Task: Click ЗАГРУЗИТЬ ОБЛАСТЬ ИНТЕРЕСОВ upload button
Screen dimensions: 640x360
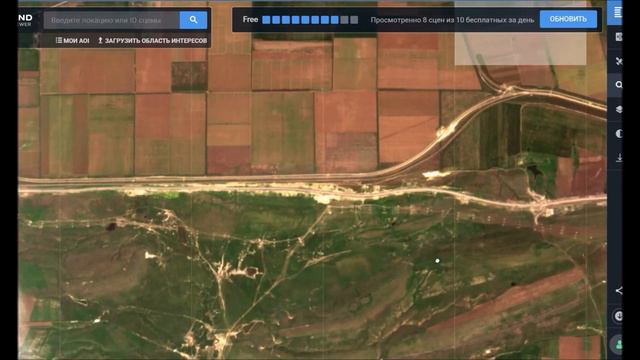Action: (x=152, y=40)
